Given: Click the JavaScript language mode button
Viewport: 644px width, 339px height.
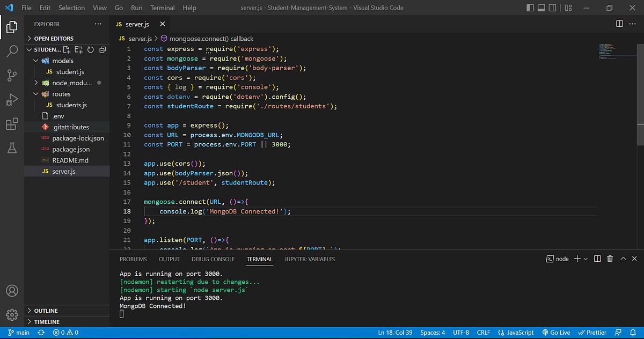Looking at the screenshot, I should click(516, 333).
